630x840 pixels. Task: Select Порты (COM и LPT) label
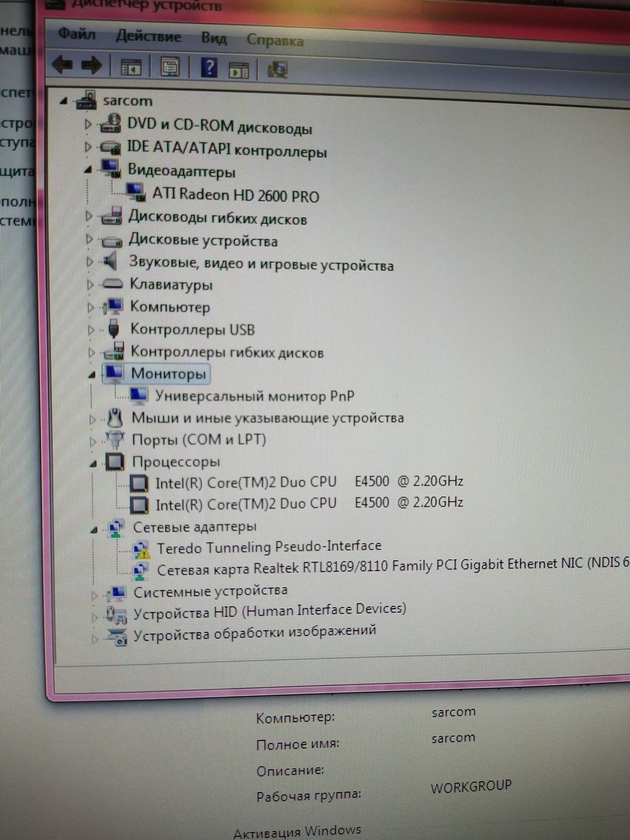199,440
